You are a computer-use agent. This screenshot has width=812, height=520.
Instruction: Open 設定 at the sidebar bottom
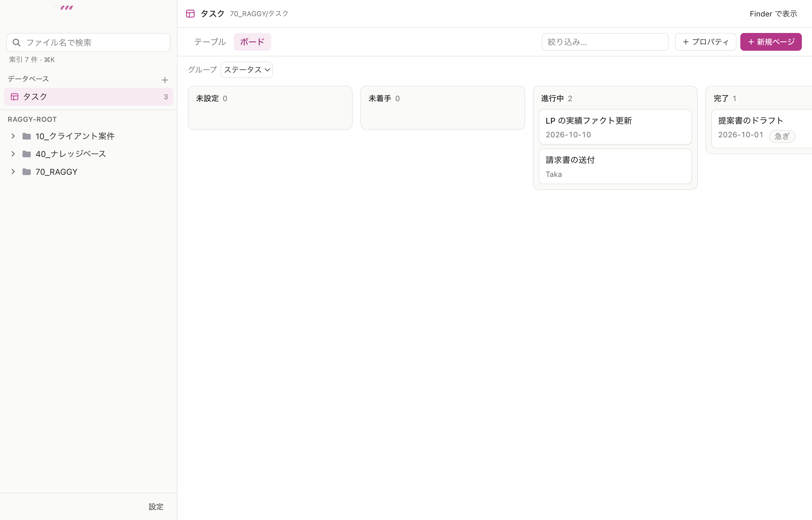[x=156, y=506]
